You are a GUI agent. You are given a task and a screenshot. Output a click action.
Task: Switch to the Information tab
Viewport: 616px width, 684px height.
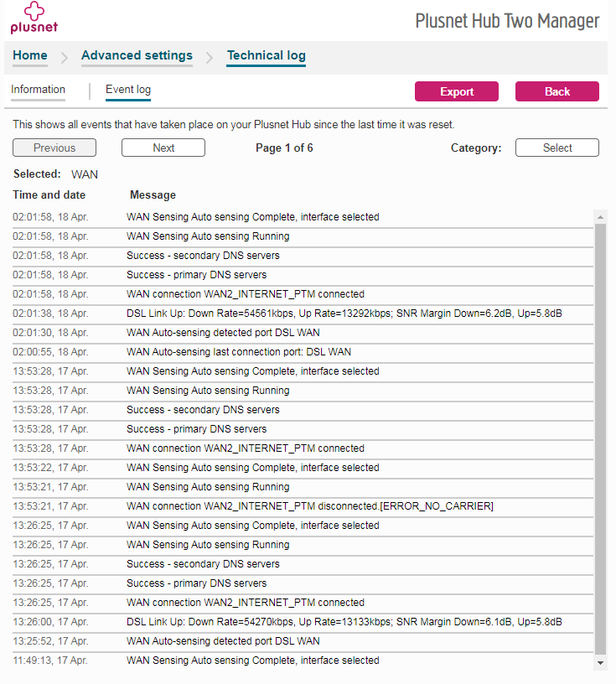(38, 90)
